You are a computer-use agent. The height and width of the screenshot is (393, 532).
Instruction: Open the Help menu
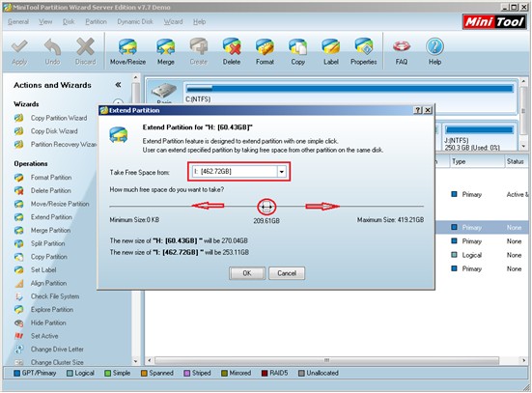click(199, 21)
